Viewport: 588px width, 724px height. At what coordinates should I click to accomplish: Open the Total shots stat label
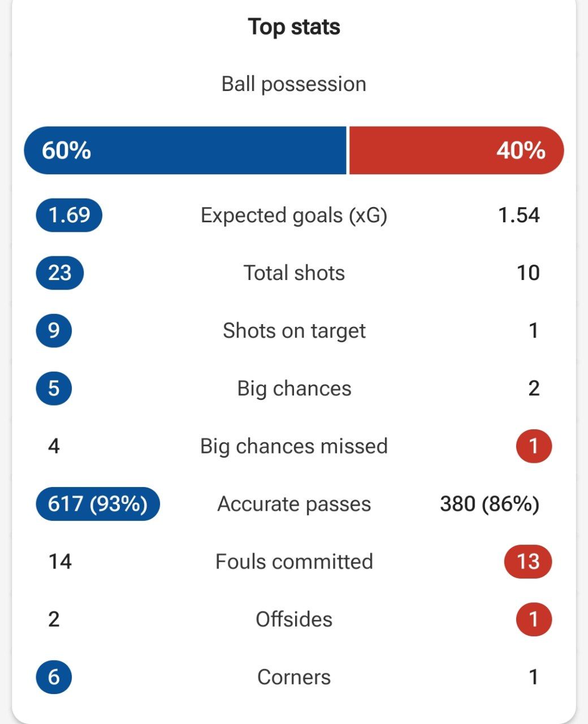[294, 273]
